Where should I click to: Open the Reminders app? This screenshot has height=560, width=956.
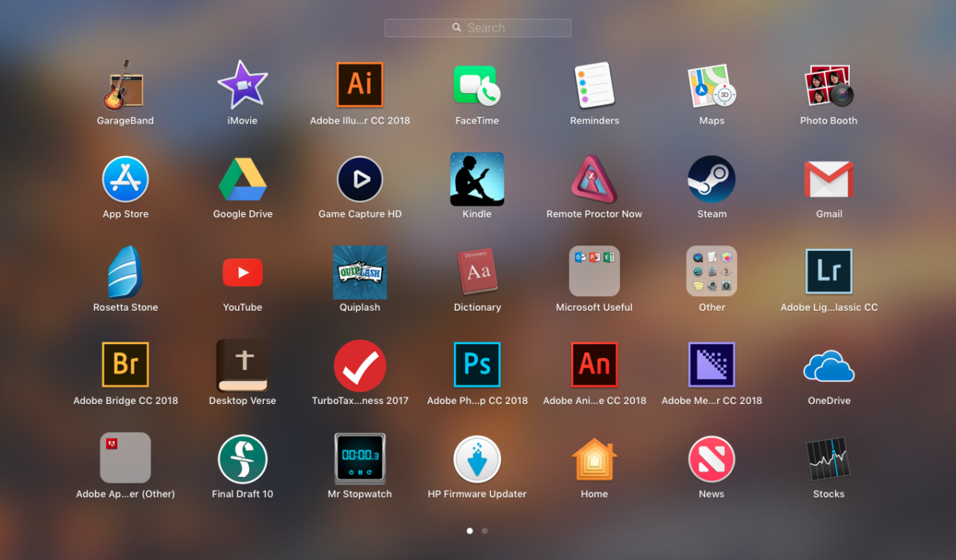594,85
